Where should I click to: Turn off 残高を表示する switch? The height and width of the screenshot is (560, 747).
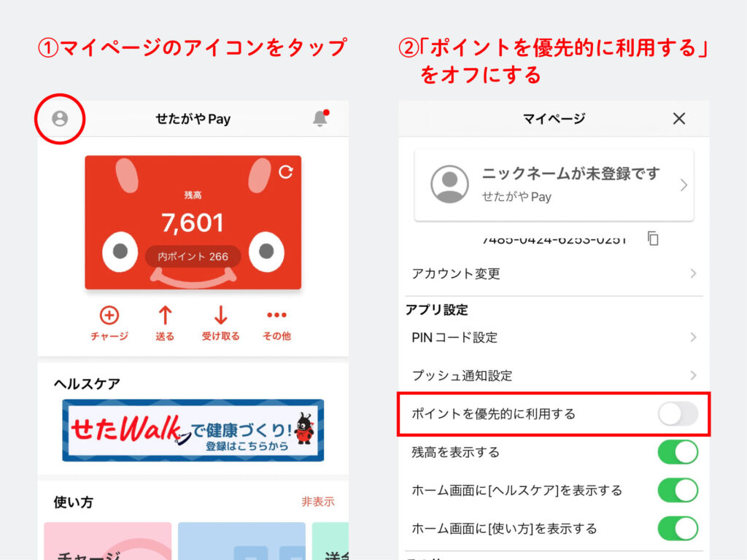pyautogui.click(x=678, y=452)
